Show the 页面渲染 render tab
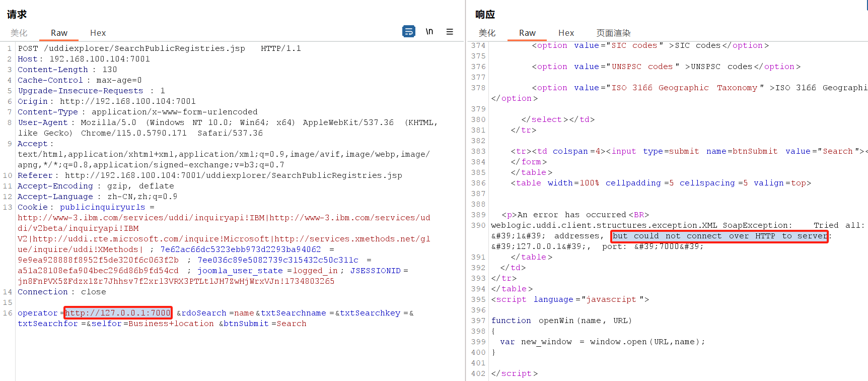 [613, 33]
